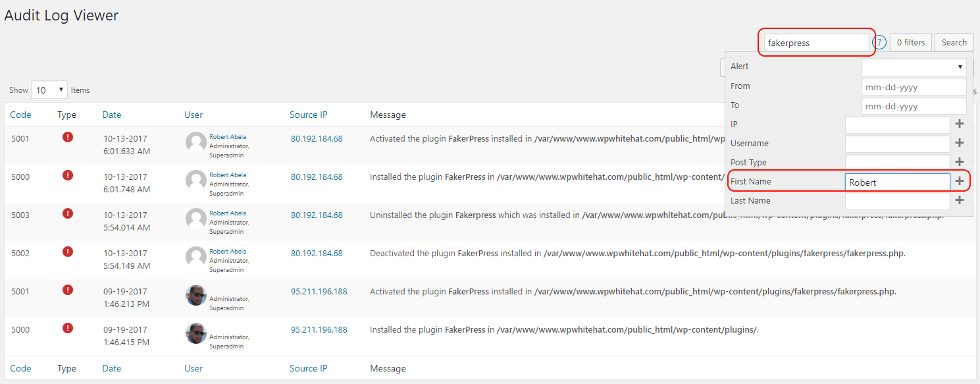Click alert icon of 1:46.213 PM entry
980x384 pixels.
click(67, 290)
